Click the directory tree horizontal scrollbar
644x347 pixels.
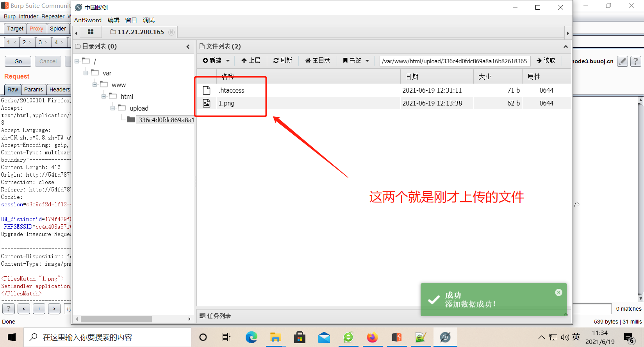coord(116,319)
